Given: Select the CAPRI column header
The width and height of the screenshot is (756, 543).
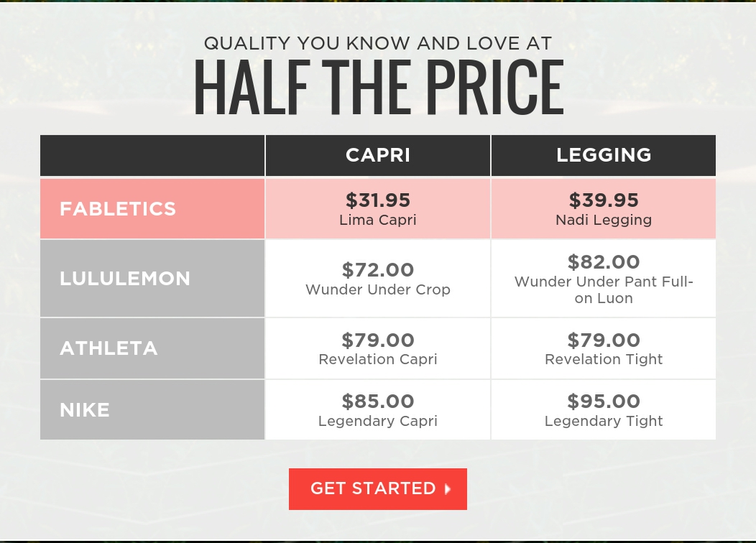Looking at the screenshot, I should point(378,155).
